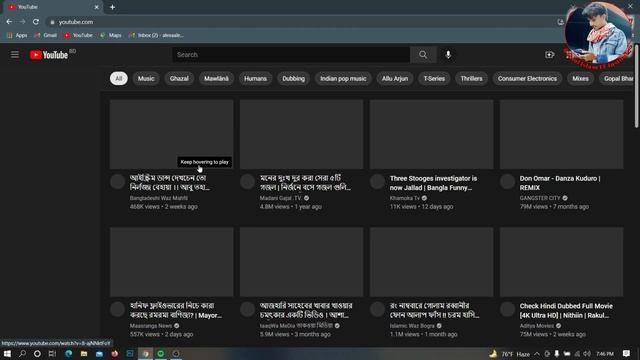Image resolution: width=640 pixels, height=360 pixels.
Task: Click the 7:46 PM taskbar clock
Action: point(605,354)
